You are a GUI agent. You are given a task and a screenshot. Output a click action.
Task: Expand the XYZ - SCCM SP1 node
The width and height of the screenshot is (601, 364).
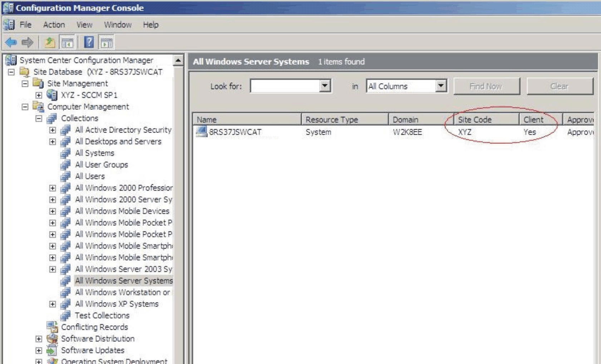pyautogui.click(x=39, y=95)
